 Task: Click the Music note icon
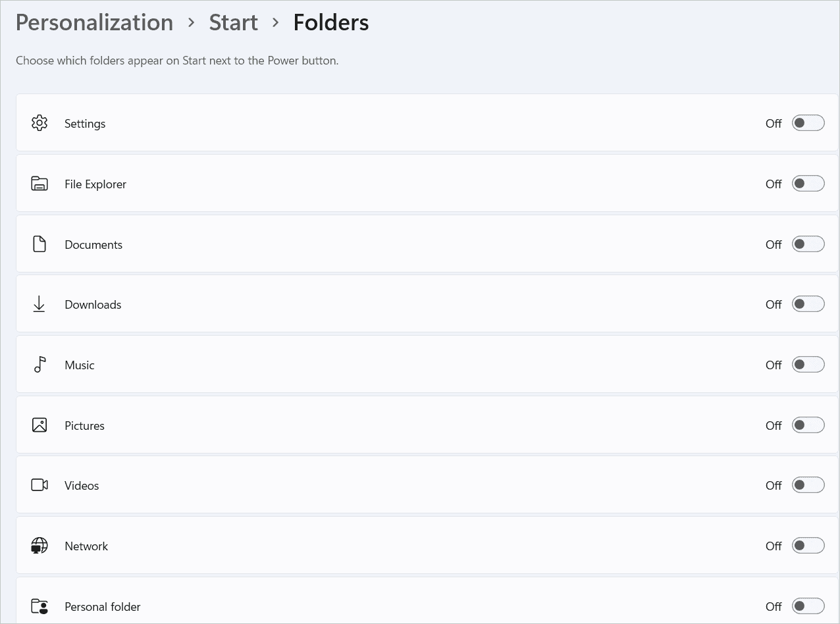pyautogui.click(x=39, y=365)
